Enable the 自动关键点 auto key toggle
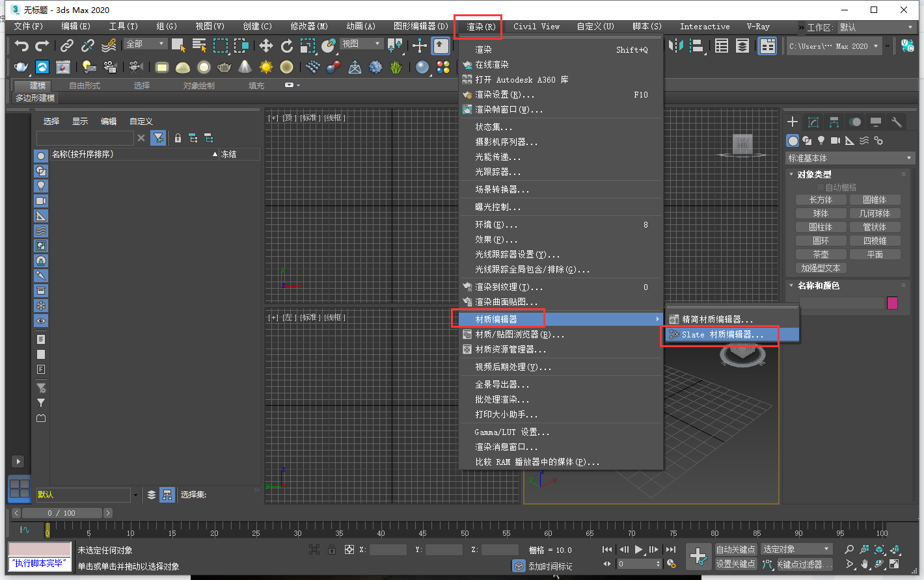This screenshot has height=580, width=924. click(736, 549)
